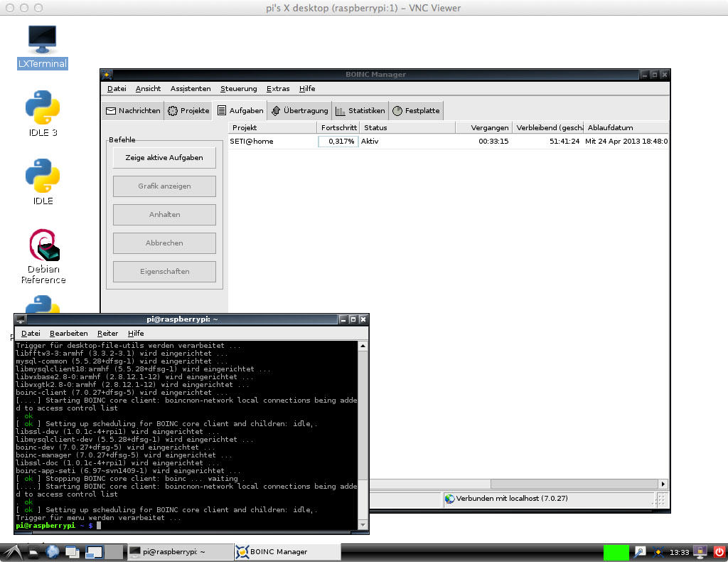
Task: Open the Datei menu in BOINC Manager
Action: [x=117, y=89]
